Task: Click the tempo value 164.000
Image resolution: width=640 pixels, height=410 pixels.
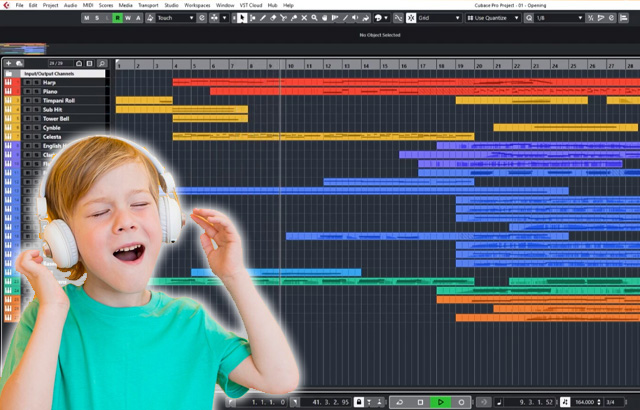Action: [x=585, y=402]
